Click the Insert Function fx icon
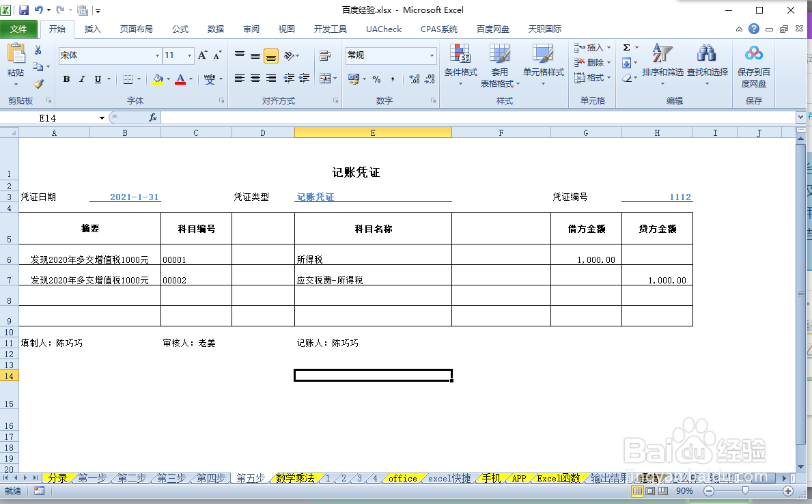Image resolution: width=812 pixels, height=504 pixels. click(x=153, y=118)
